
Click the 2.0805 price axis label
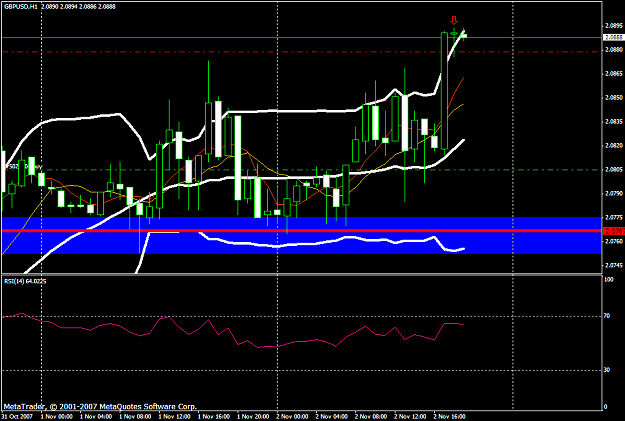(x=613, y=169)
